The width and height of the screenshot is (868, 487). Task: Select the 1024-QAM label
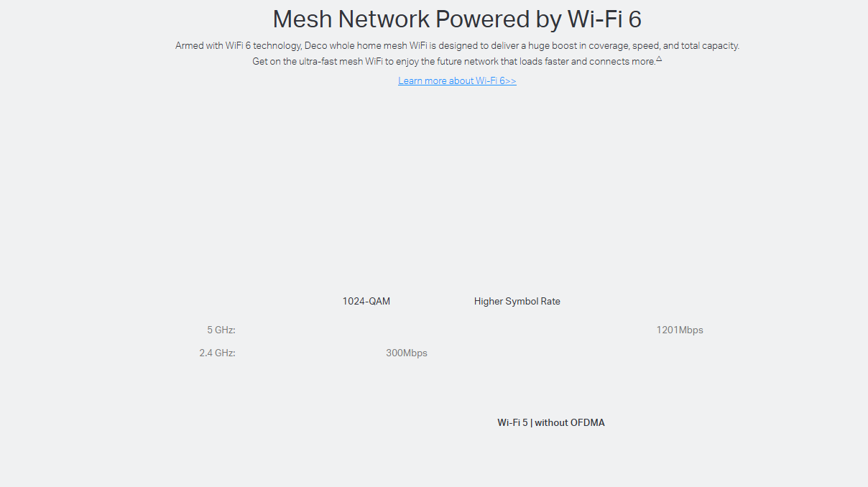[x=366, y=302]
